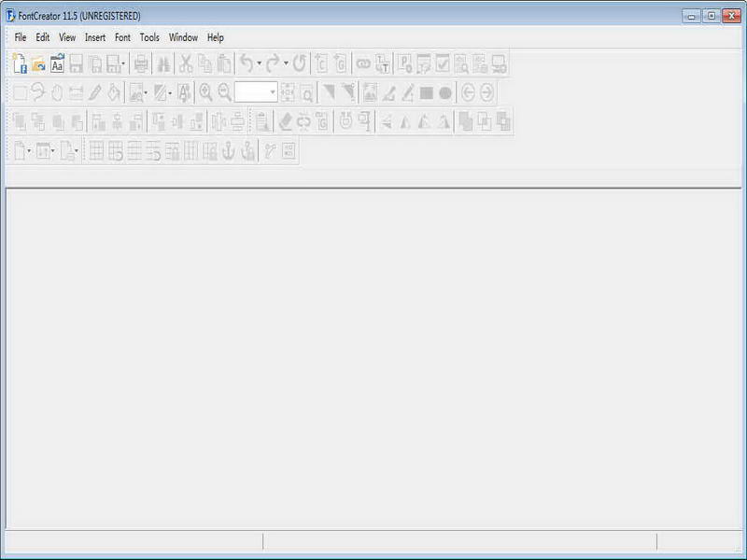Expand the diagonal-fill icon dropdown arrow
747x560 pixels.
click(170, 92)
